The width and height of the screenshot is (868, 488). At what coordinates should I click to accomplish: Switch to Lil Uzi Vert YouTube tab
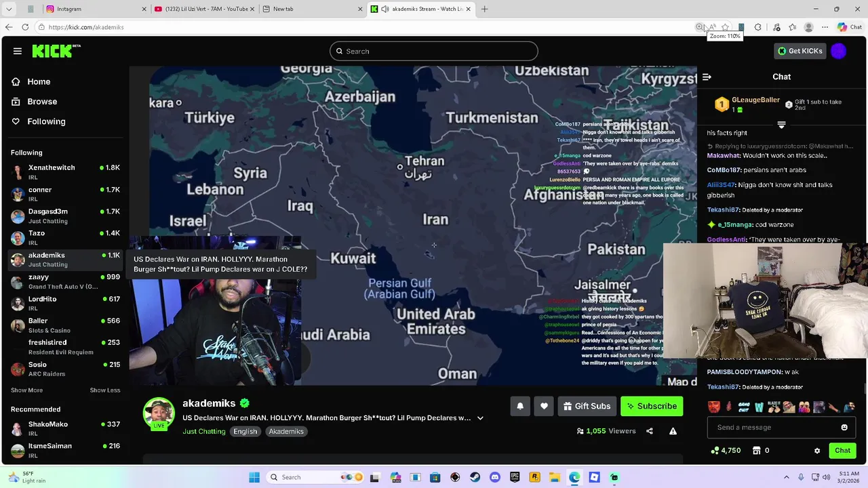tap(204, 9)
